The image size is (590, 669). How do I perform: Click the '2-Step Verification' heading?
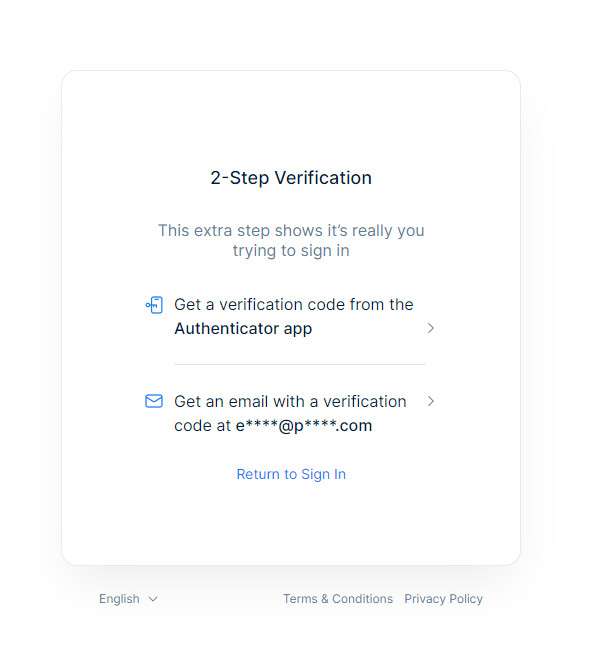[x=291, y=178]
